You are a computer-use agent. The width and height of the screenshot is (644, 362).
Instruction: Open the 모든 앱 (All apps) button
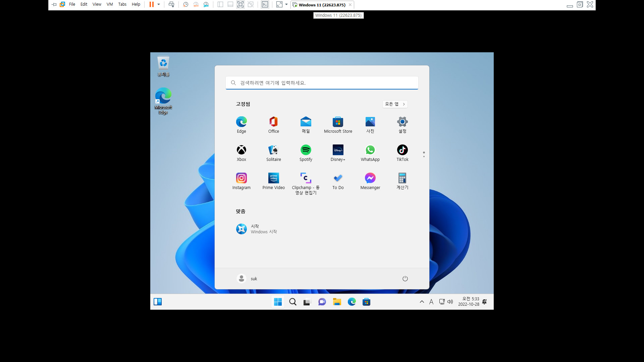coord(395,104)
